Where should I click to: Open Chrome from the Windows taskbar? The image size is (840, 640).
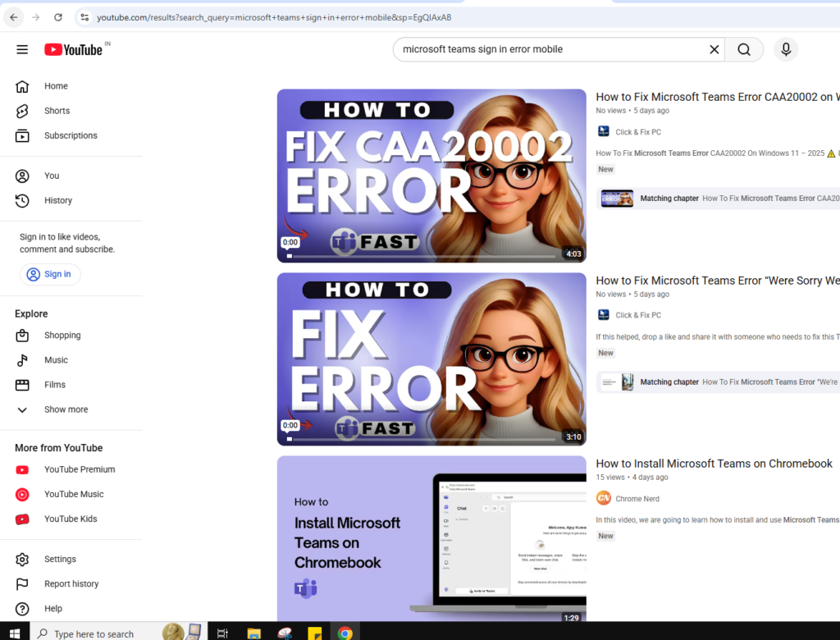[345, 633]
